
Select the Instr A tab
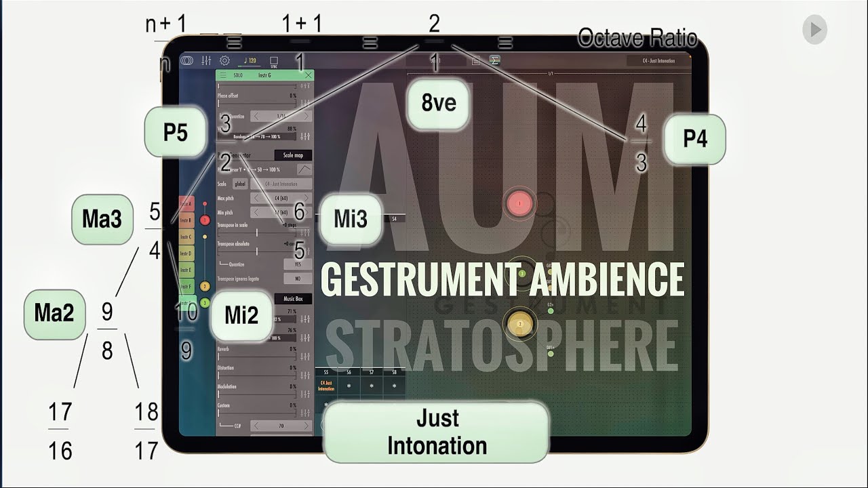pyautogui.click(x=186, y=203)
